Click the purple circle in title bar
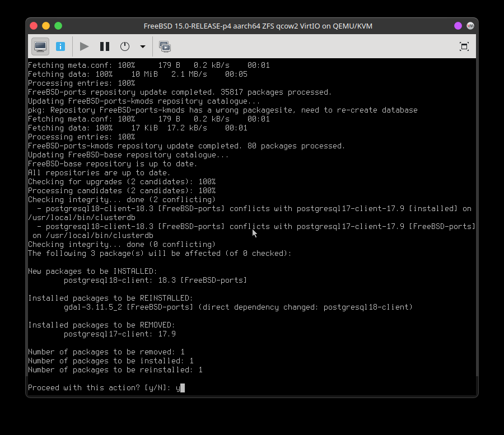 pyautogui.click(x=458, y=26)
